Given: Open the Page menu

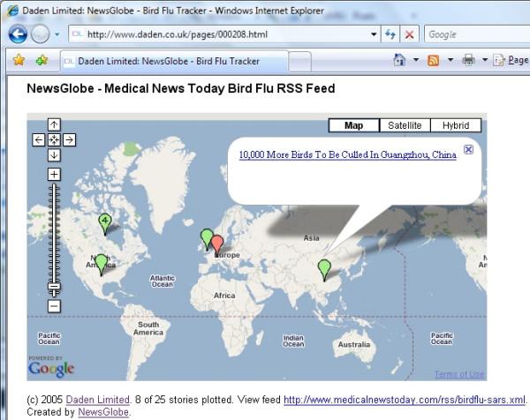Looking at the screenshot, I should click(x=511, y=60).
